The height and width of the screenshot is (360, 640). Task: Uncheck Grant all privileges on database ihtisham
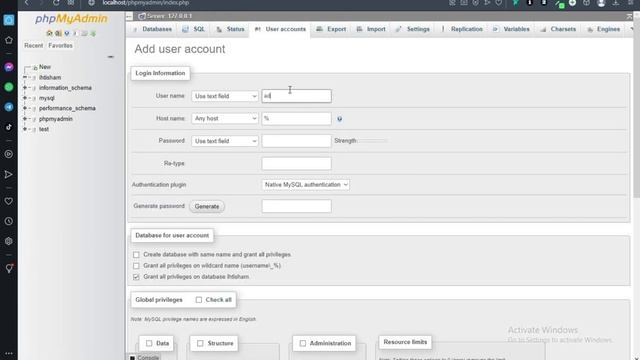coord(136,277)
